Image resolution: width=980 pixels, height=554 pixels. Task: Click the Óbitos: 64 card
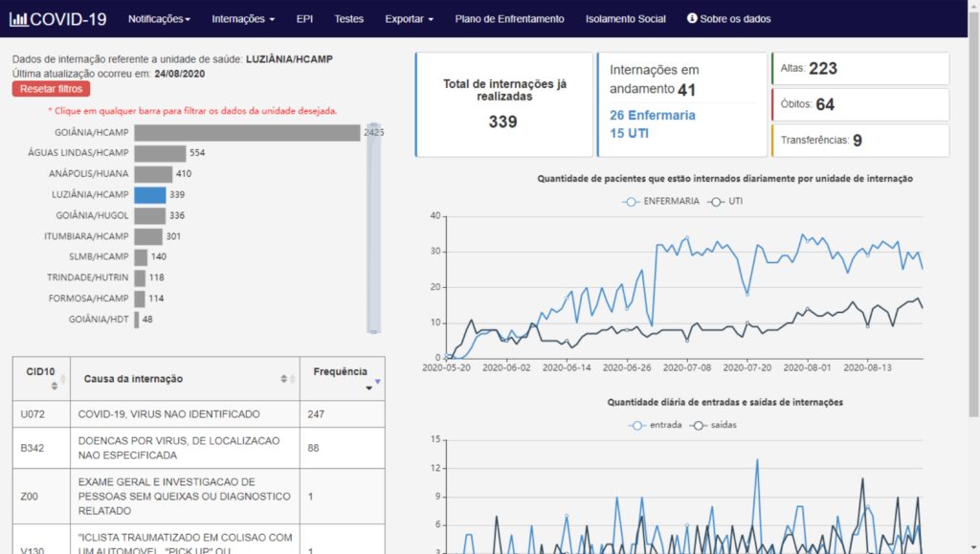tap(860, 104)
